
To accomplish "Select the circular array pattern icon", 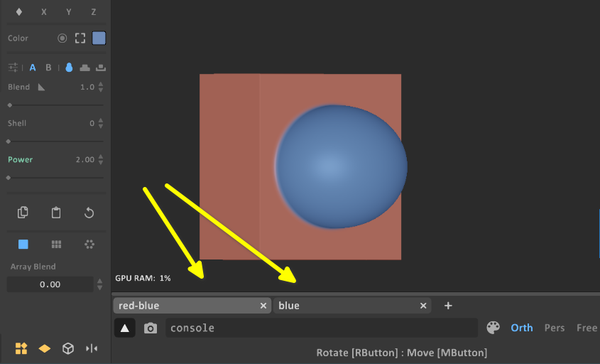I will 89,244.
